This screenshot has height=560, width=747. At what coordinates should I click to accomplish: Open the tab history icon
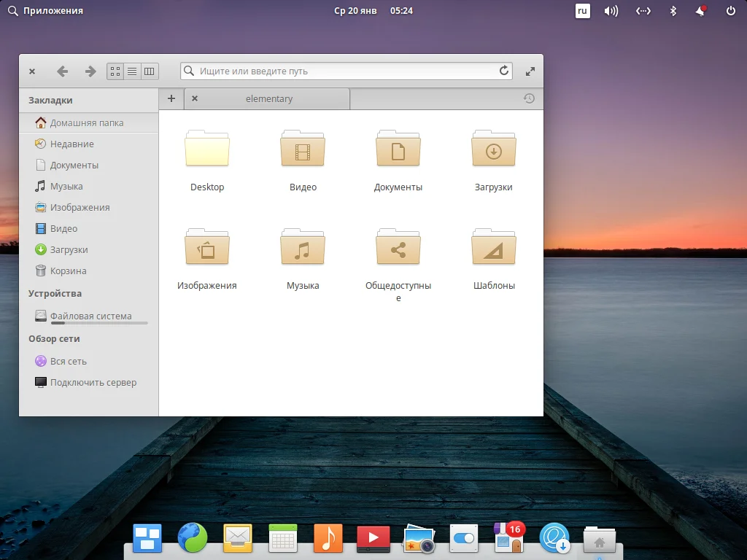[x=529, y=98]
